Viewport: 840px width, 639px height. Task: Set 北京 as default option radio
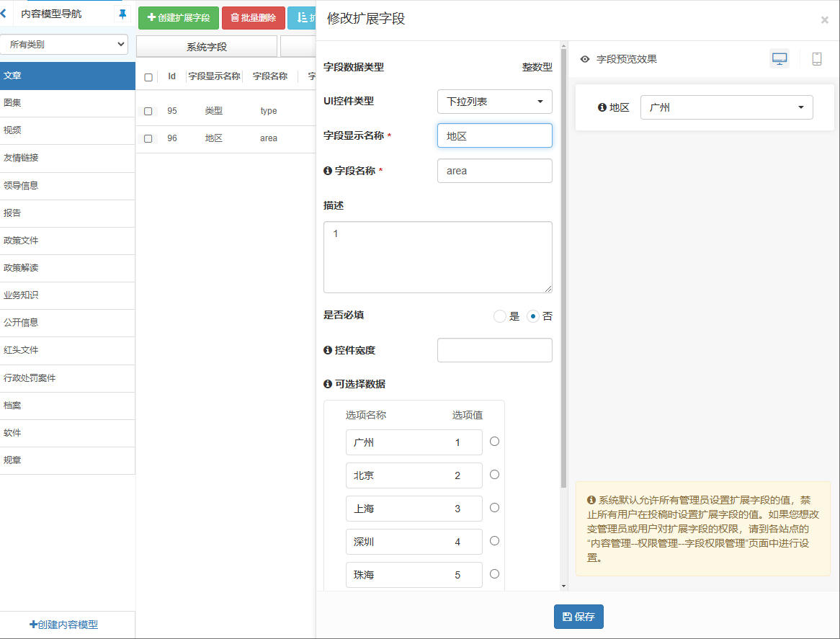(494, 475)
